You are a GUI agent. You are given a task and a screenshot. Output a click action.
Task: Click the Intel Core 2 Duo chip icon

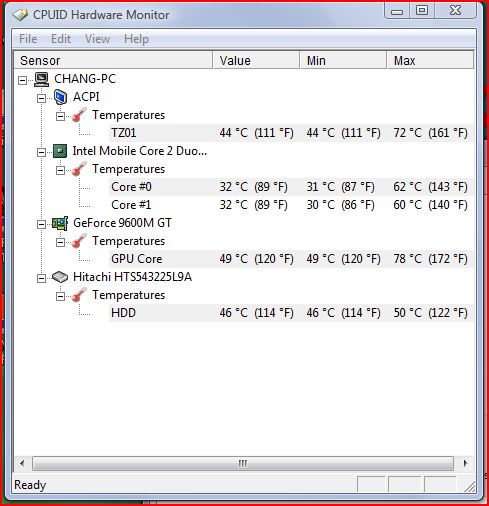[x=60, y=151]
